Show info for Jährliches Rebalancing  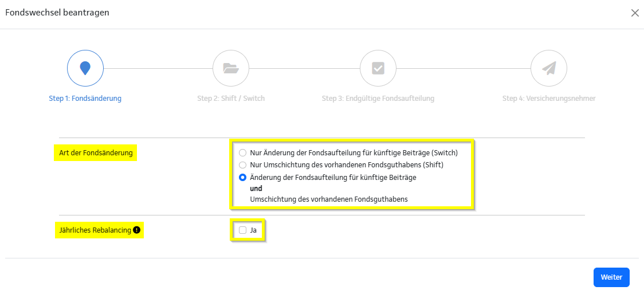(137, 230)
